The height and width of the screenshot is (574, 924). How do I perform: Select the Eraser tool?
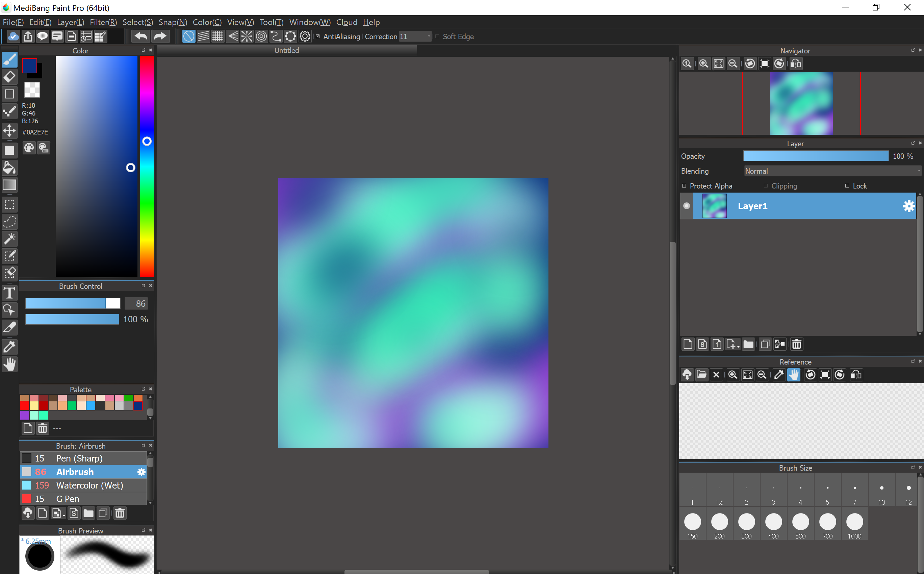[9, 77]
